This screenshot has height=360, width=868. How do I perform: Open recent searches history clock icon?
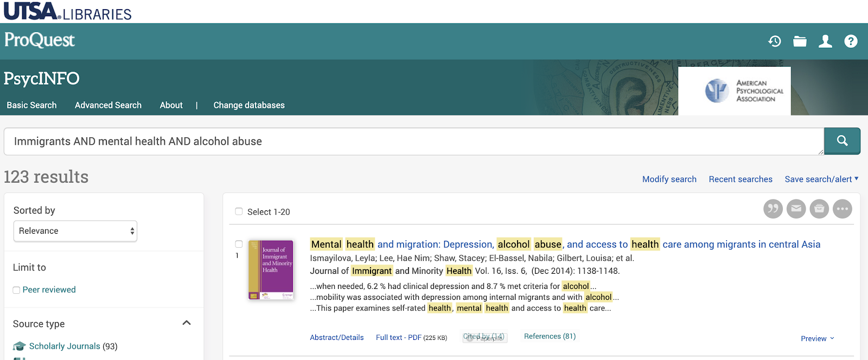coord(775,41)
